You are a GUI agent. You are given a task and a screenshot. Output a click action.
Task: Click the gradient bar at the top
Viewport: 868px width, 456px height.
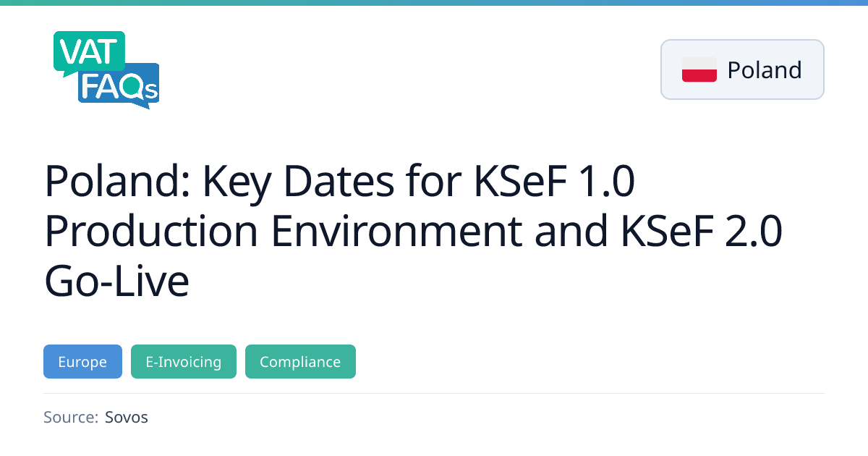[x=434, y=3]
